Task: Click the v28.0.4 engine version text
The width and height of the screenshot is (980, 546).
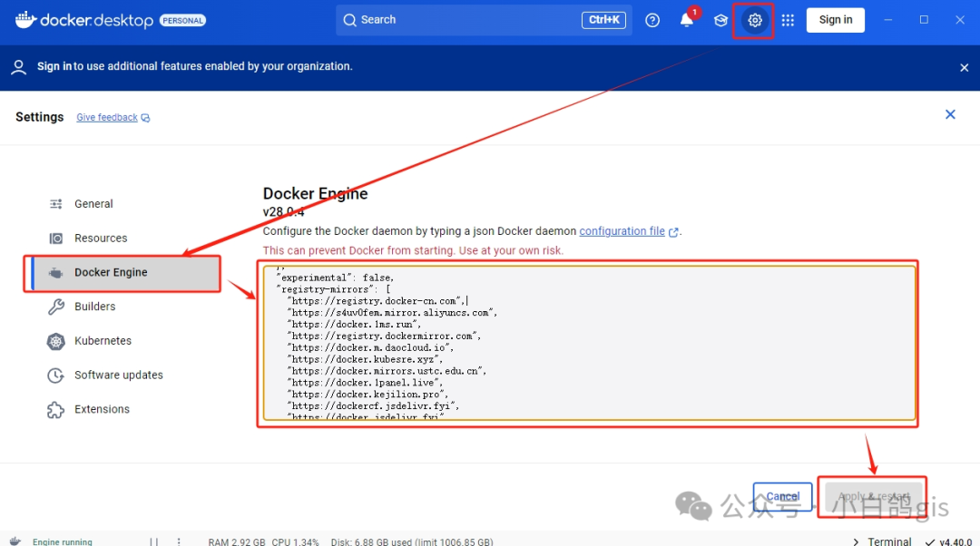Action: [283, 212]
